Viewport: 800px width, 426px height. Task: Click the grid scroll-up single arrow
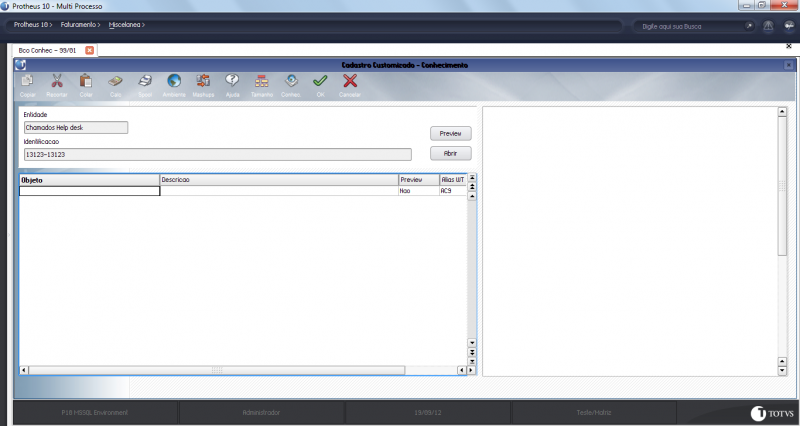point(472,196)
